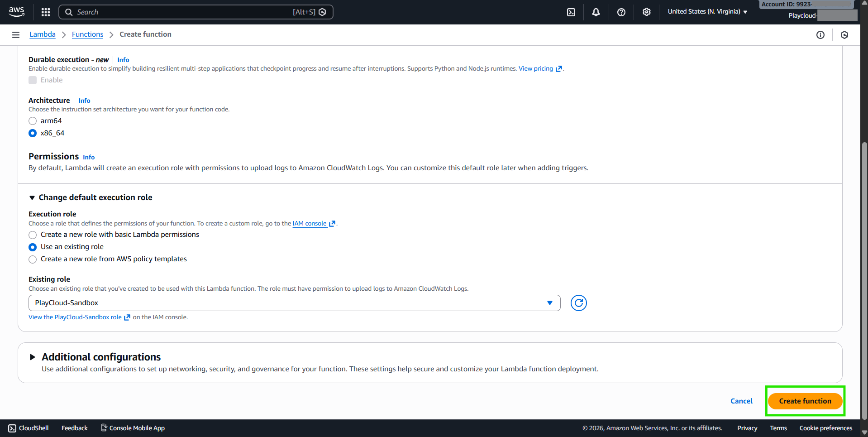
Task: Click the AWS logo home icon
Action: (x=17, y=12)
